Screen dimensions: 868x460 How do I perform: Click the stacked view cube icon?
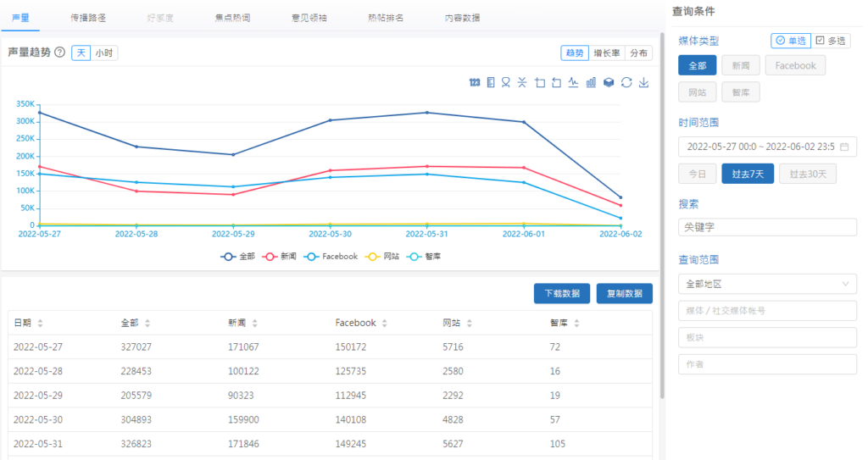(609, 82)
